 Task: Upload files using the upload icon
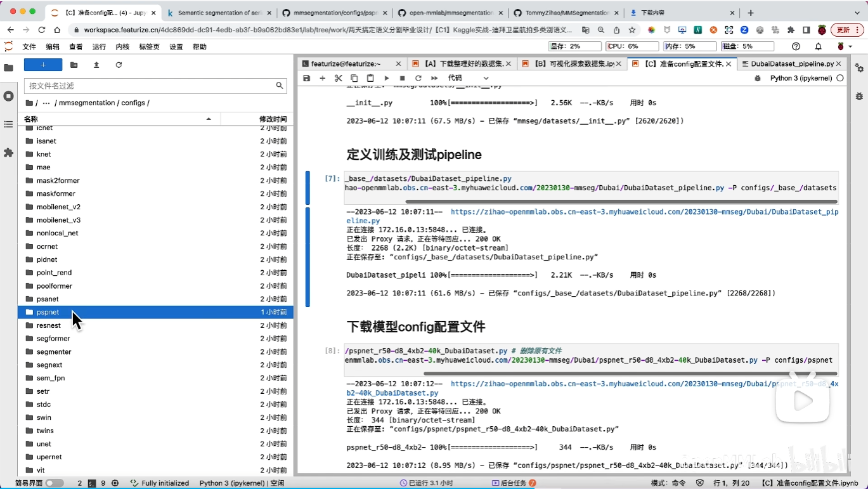pos(96,65)
